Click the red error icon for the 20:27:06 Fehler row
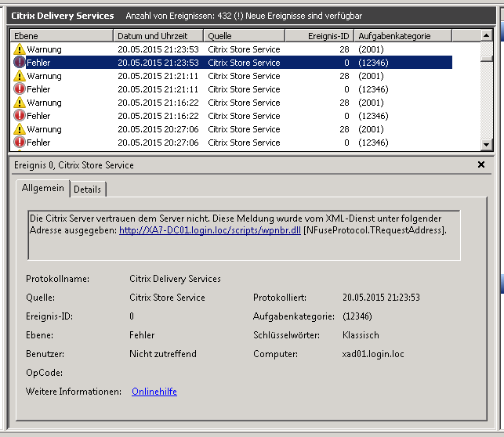The width and height of the screenshot is (504, 437). point(20,143)
